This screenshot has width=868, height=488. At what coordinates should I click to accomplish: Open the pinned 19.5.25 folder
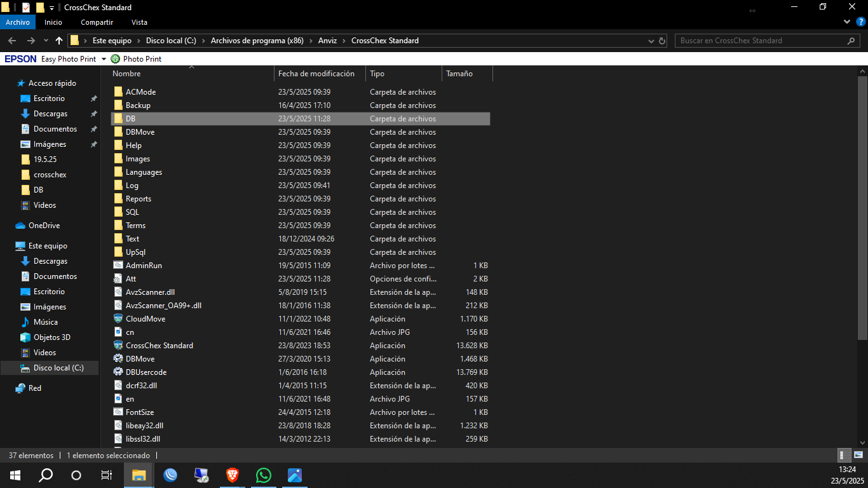pos(45,159)
